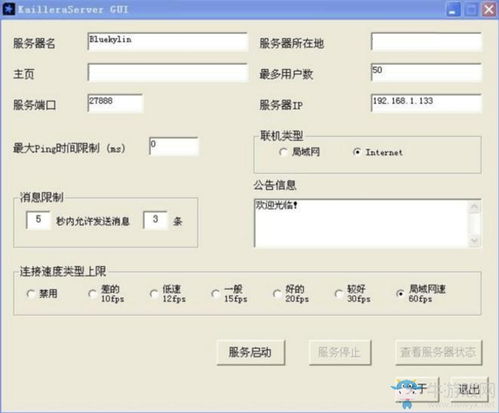
Task: Focus the 服务器IP field with 192.168.1.133
Action: click(x=426, y=103)
